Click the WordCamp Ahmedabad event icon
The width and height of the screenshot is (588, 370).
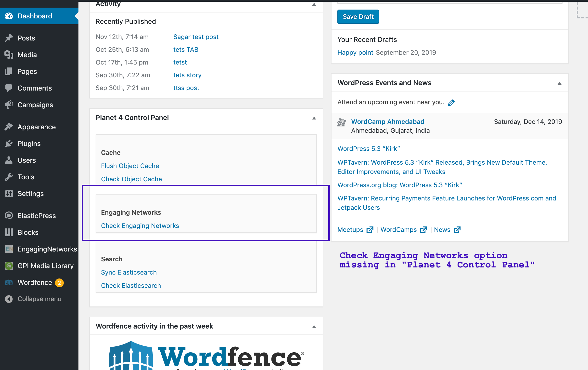342,122
